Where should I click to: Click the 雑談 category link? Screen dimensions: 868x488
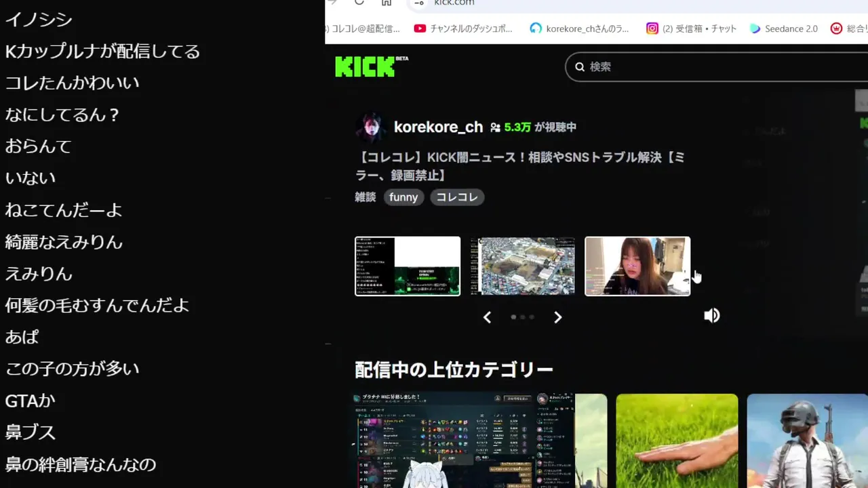[365, 197]
